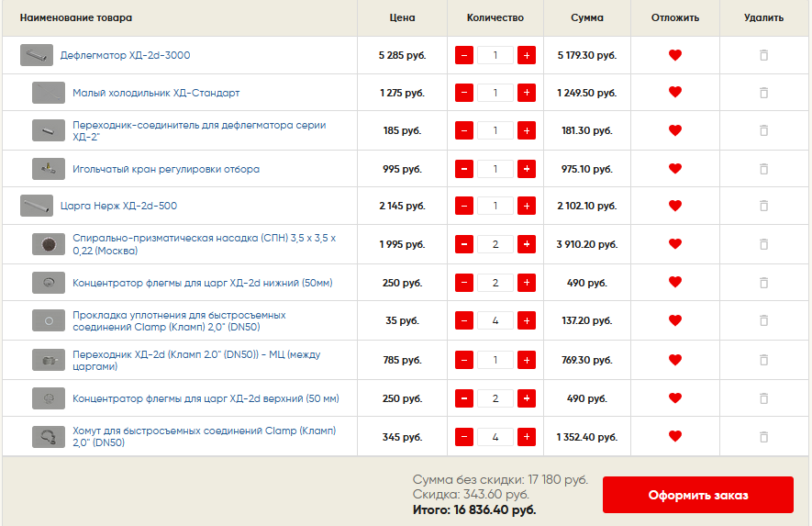This screenshot has width=812, height=526.
Task: Heart icon for Прокладка уплотнения row
Action: (674, 320)
